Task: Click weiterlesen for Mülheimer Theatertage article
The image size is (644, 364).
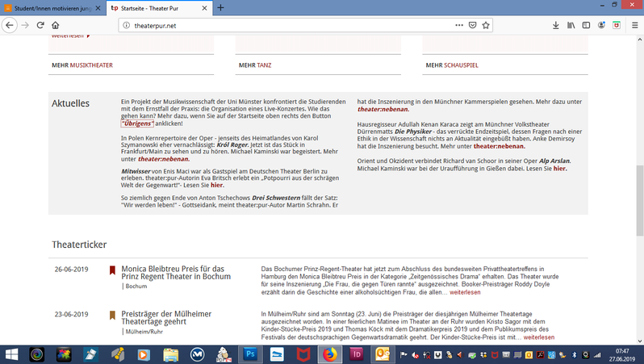Action: pos(539,337)
